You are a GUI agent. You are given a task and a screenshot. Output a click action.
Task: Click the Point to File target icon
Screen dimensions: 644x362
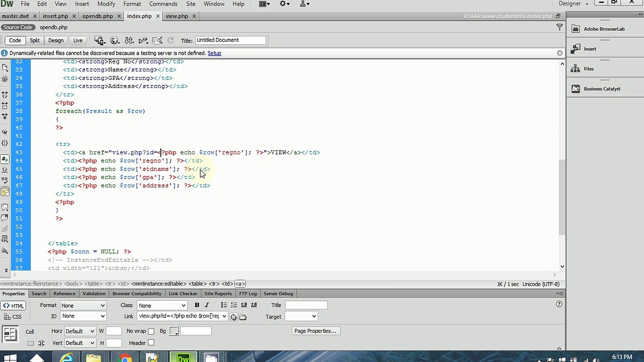233,317
